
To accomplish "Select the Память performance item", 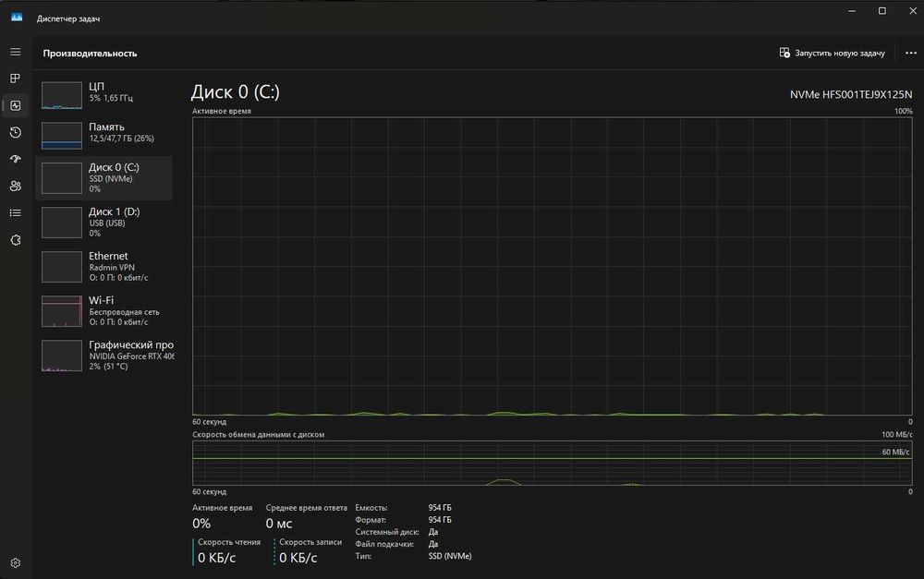I will click(103, 134).
